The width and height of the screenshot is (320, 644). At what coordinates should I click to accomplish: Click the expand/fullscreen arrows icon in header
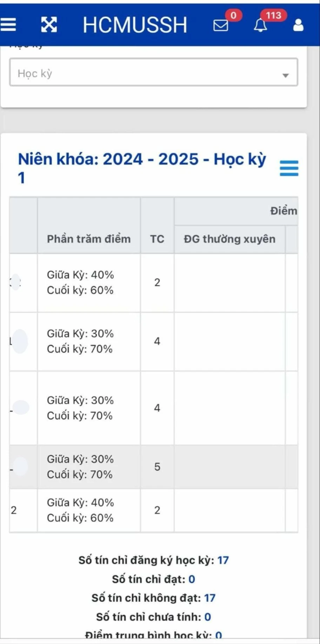click(x=49, y=25)
